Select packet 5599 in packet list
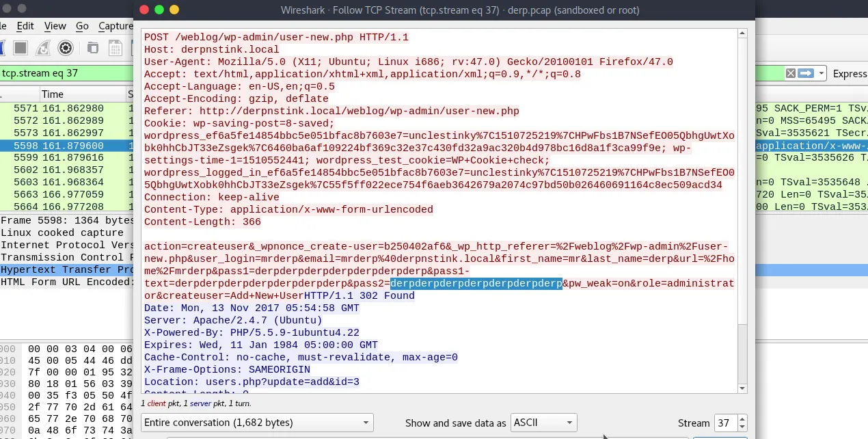The image size is (868, 439). pyautogui.click(x=67, y=158)
